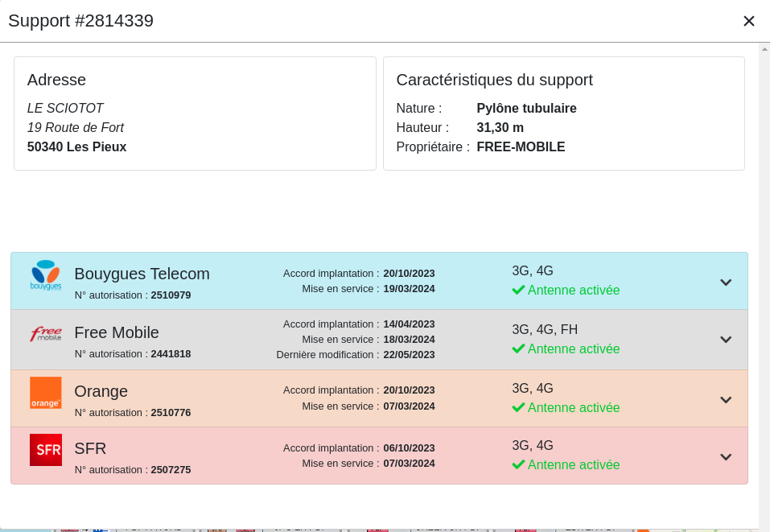Expand the Free Mobile details chevron

pyautogui.click(x=725, y=340)
